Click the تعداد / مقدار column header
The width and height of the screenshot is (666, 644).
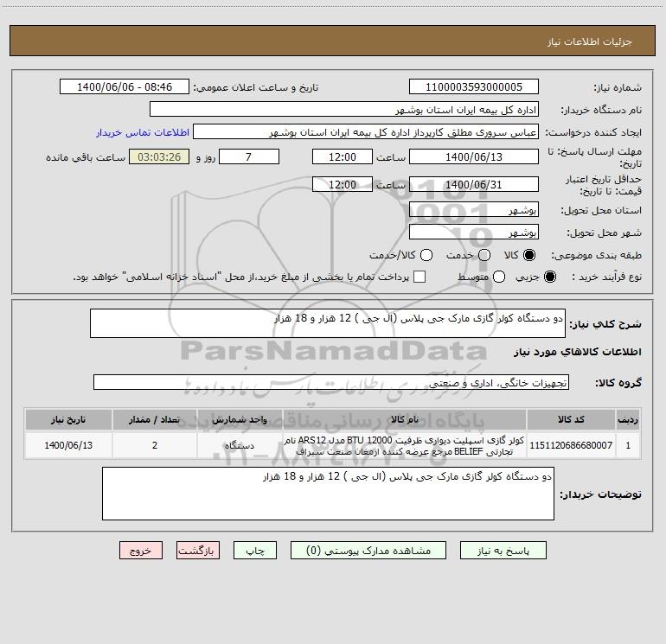click(154, 420)
